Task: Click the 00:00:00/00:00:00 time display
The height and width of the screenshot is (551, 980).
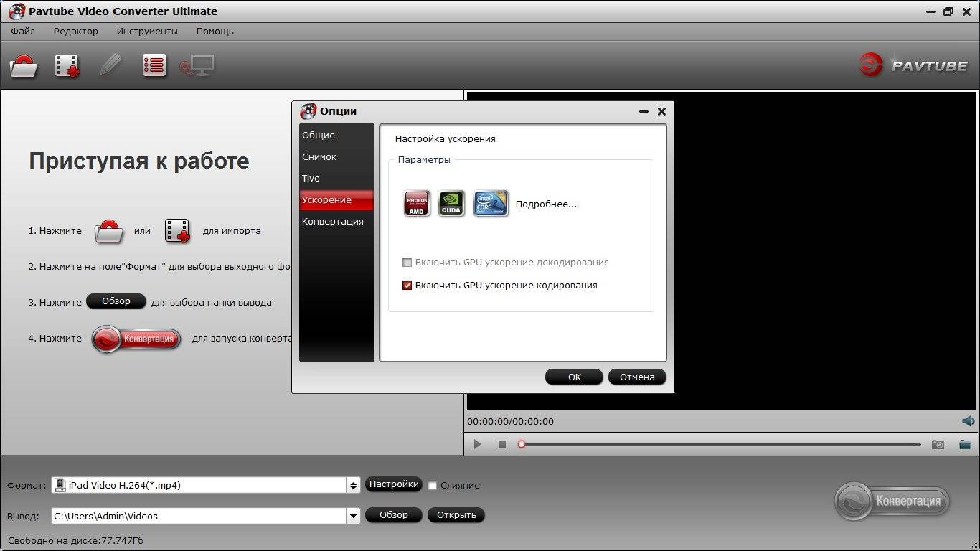Action: [510, 422]
